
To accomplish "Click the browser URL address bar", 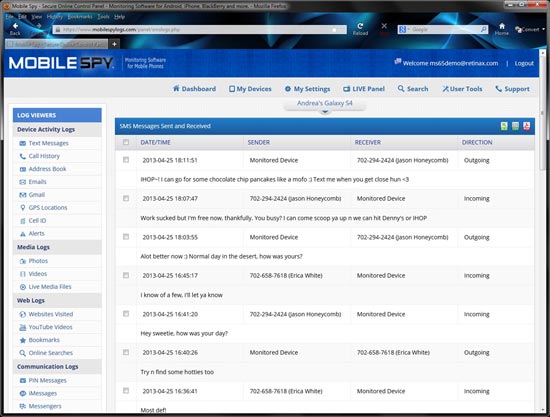I will tap(200, 29).
